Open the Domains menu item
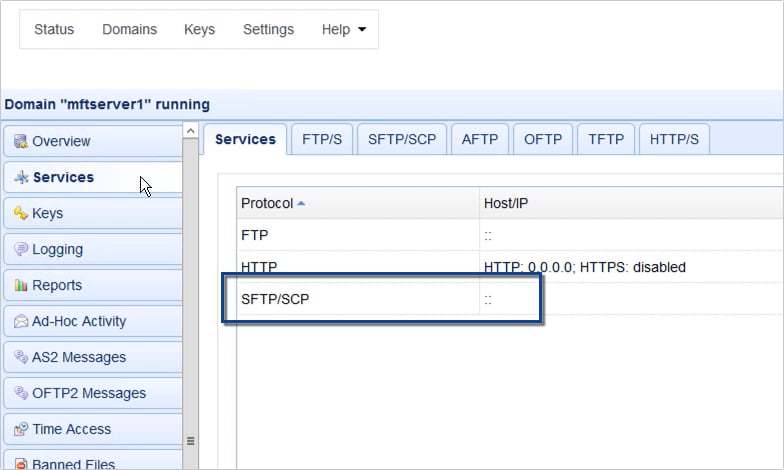Image resolution: width=784 pixels, height=470 pixels. [129, 29]
